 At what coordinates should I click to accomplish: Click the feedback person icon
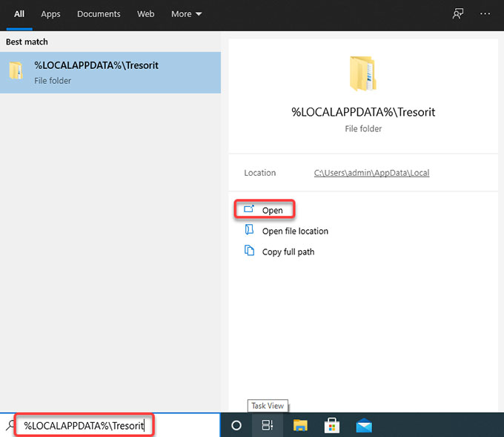click(x=458, y=13)
